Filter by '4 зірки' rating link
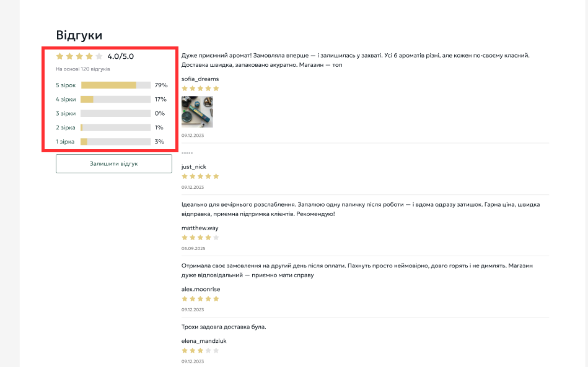This screenshot has width=588, height=367. click(x=66, y=99)
